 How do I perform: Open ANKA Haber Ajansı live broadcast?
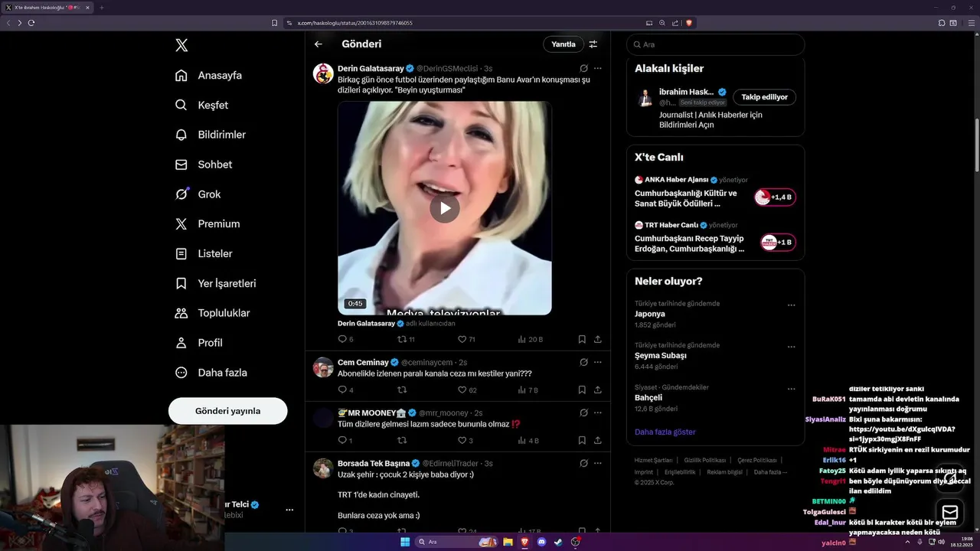point(715,191)
